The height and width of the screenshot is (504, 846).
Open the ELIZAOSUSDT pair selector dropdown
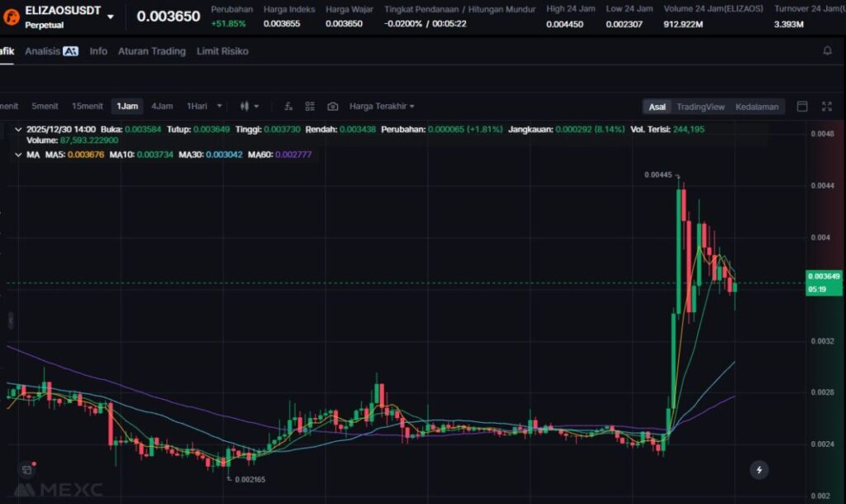pyautogui.click(x=111, y=17)
